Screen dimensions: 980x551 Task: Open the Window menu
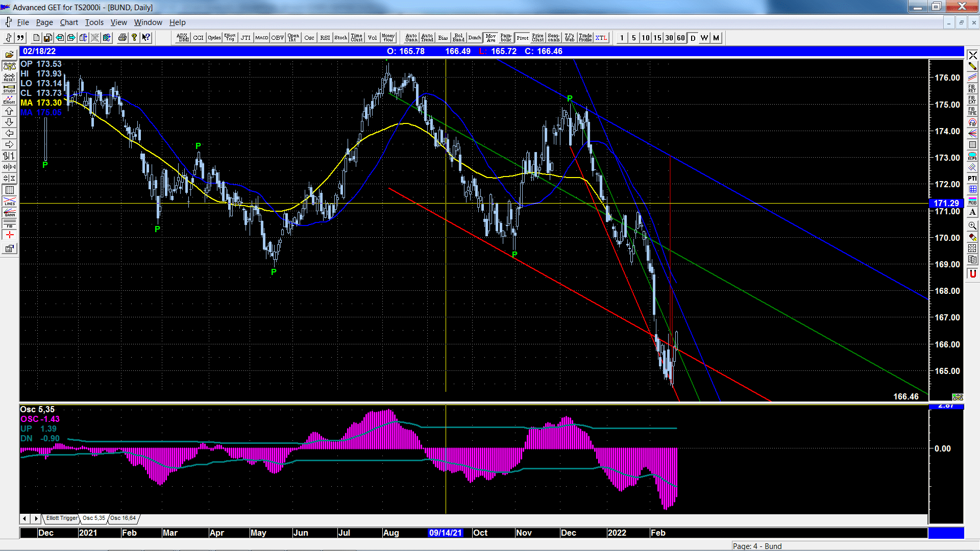coord(148,22)
